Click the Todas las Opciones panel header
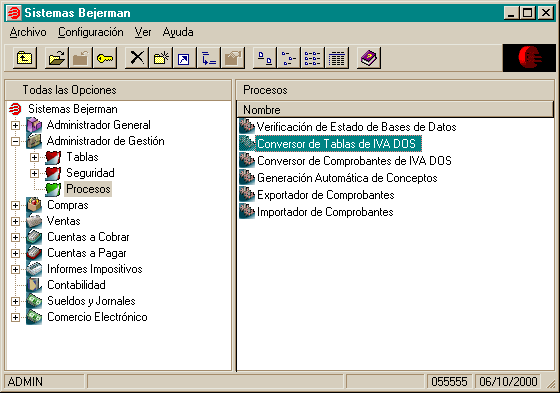This screenshot has width=560, height=393. click(118, 90)
